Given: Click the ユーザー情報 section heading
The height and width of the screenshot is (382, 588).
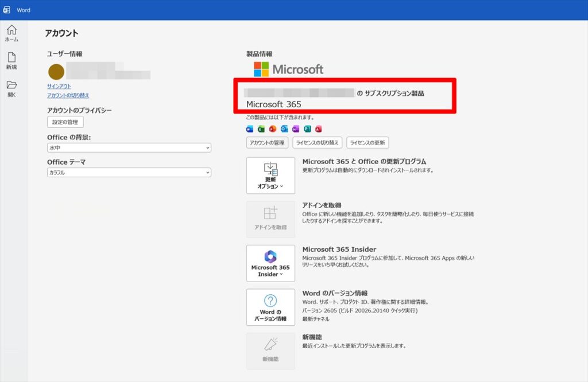Looking at the screenshot, I should 64,54.
